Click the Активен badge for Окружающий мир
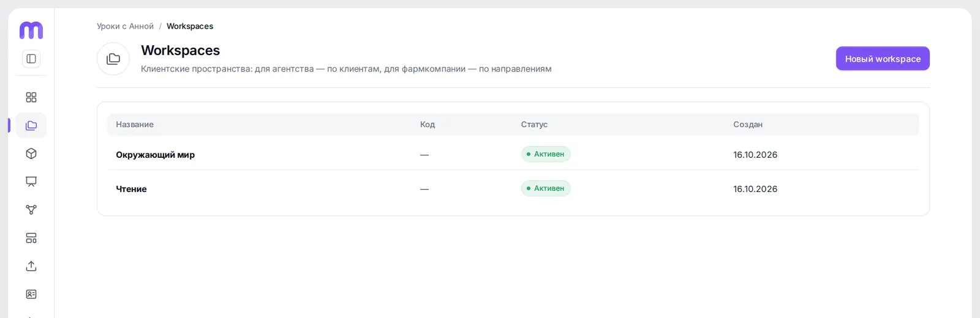This screenshot has width=980, height=318. [x=546, y=154]
